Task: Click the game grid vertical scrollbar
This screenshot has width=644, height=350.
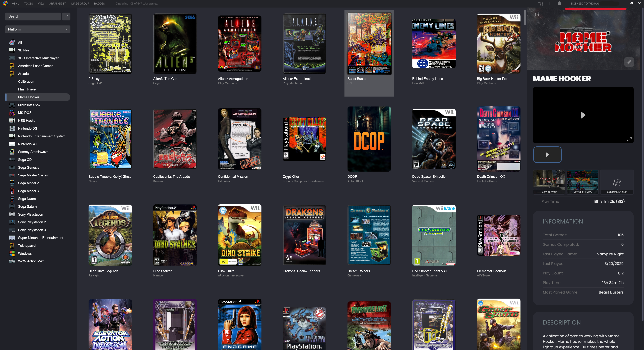Action: [525, 18]
